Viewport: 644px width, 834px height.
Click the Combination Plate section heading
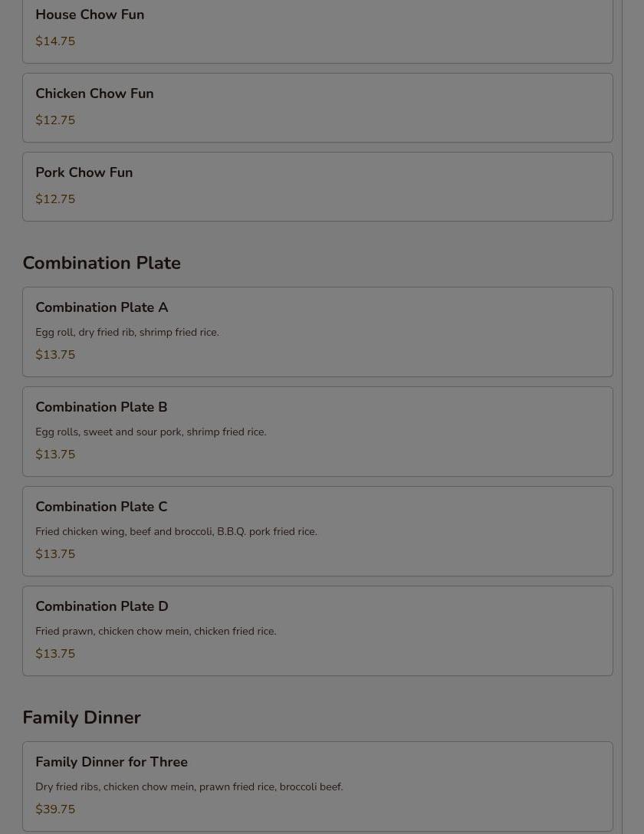pyautogui.click(x=102, y=263)
